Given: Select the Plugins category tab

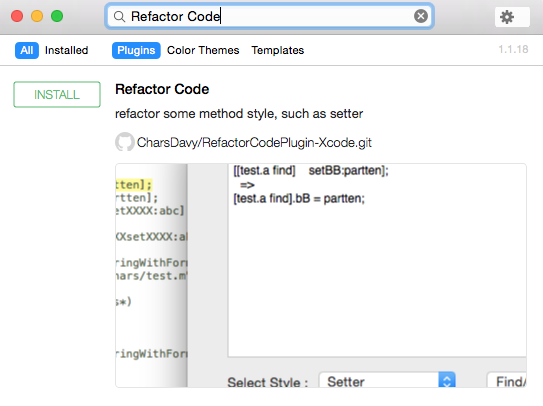Looking at the screenshot, I should (x=136, y=50).
